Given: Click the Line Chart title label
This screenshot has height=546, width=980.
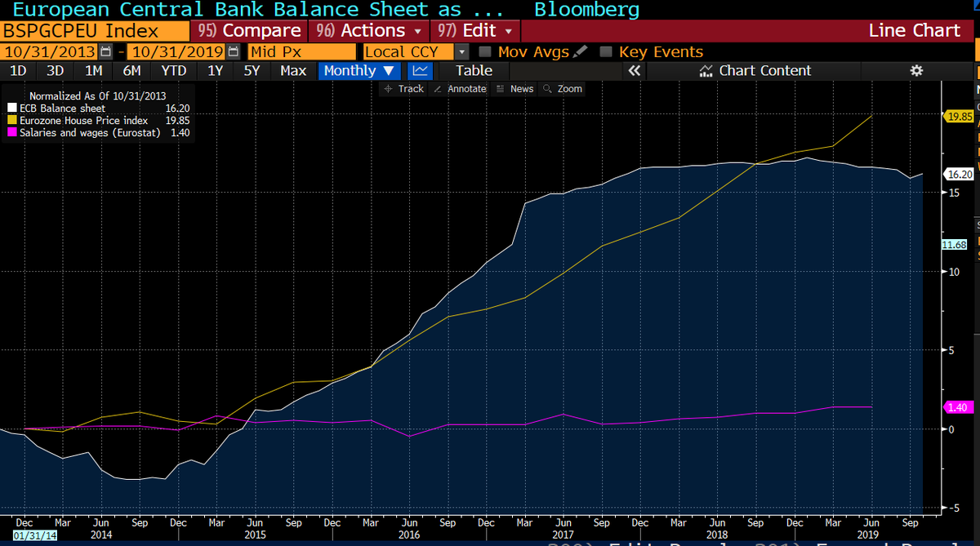Looking at the screenshot, I should tap(915, 30).
